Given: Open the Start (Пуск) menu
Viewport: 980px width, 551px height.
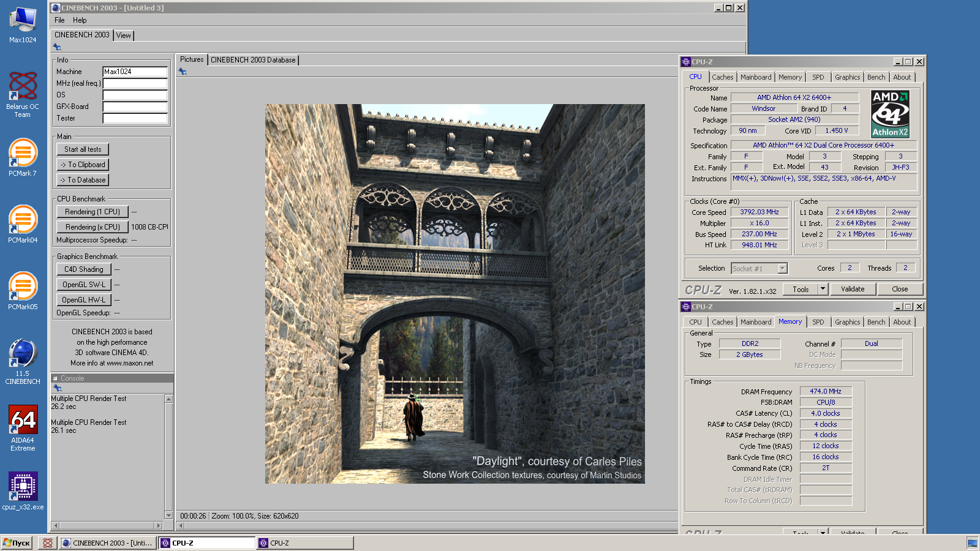Looking at the screenshot, I should (x=17, y=543).
